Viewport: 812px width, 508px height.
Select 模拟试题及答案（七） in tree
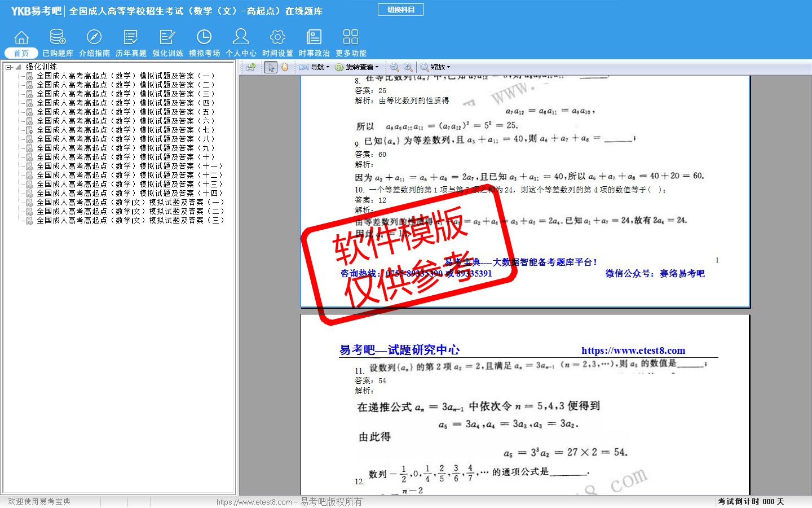pos(125,130)
